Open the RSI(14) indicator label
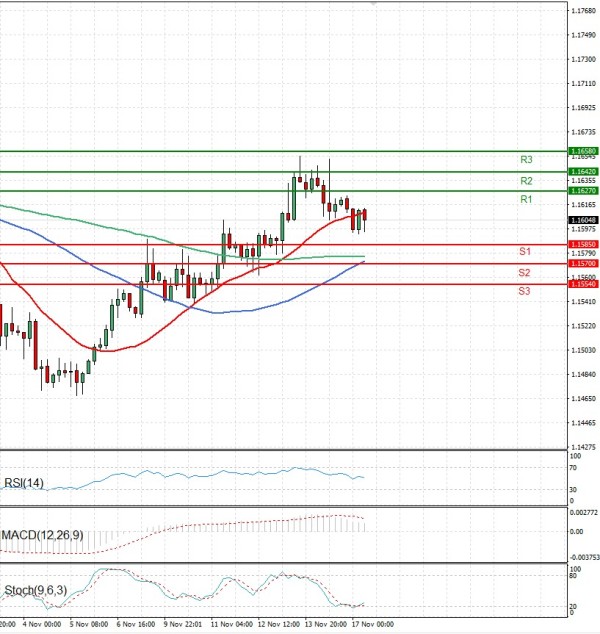The image size is (600, 634). (22, 483)
